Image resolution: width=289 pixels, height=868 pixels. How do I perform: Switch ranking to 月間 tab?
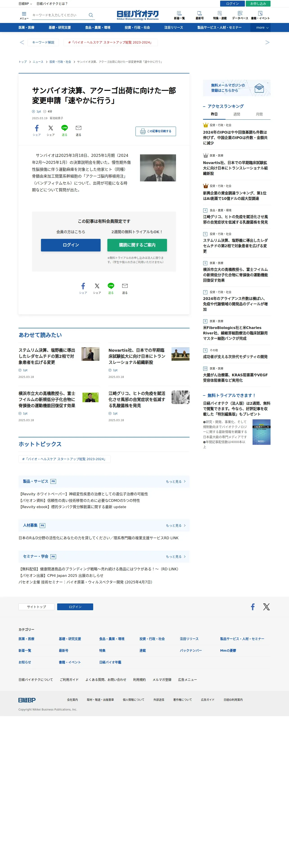tap(259, 114)
